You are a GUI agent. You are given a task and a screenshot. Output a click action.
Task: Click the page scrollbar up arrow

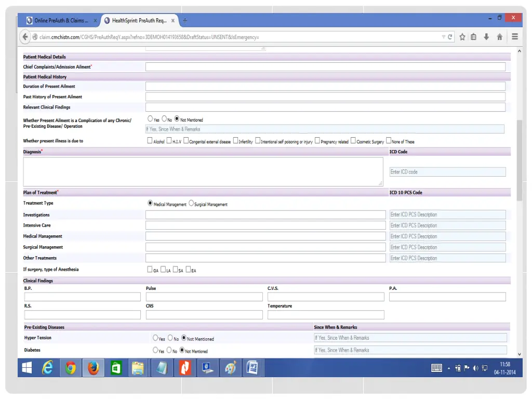tap(520, 51)
